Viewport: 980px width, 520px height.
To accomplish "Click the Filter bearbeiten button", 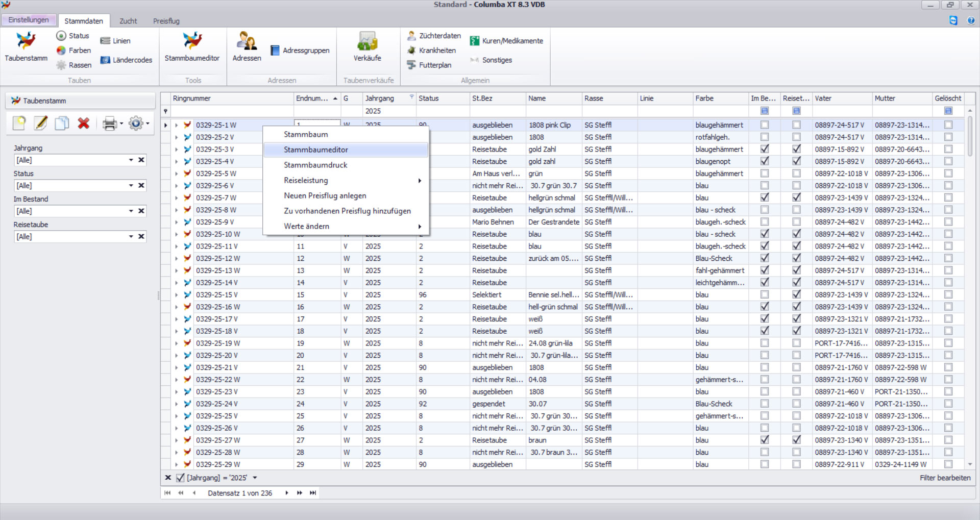I will coord(945,478).
